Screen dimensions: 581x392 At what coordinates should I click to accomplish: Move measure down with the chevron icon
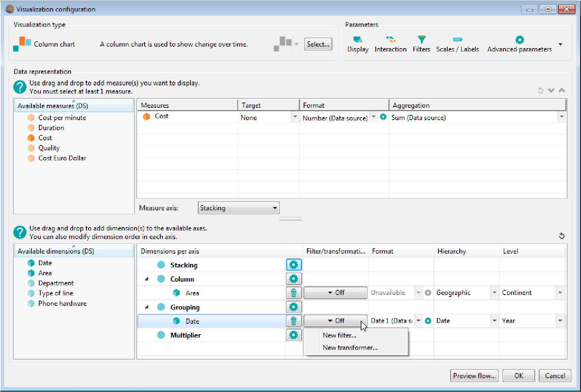pos(551,90)
